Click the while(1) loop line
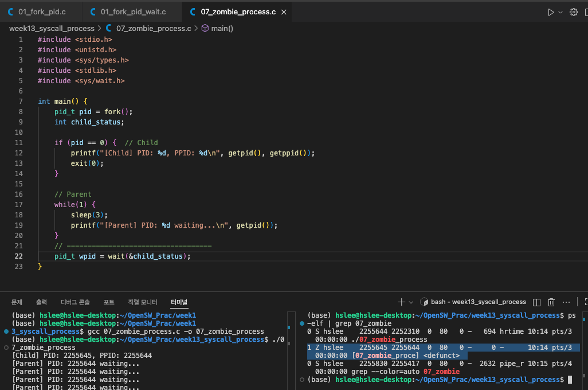The height and width of the screenshot is (390, 588). click(x=75, y=205)
